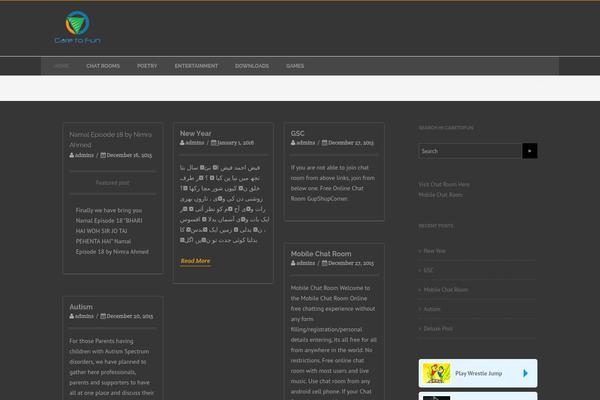Click the Mobile Chat Room excerpt 'Mobile Chat Room Welcome to'

pos(330,288)
